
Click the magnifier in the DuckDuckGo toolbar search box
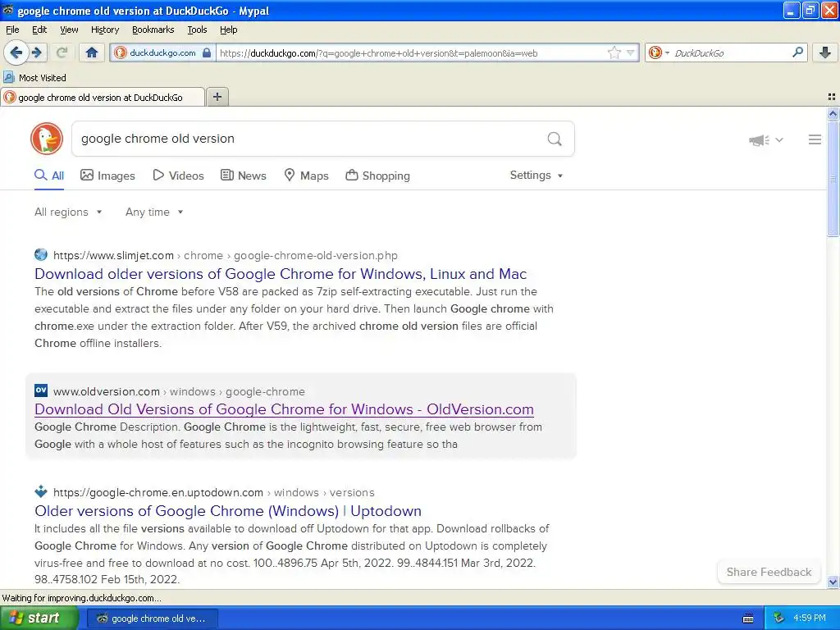coord(797,52)
